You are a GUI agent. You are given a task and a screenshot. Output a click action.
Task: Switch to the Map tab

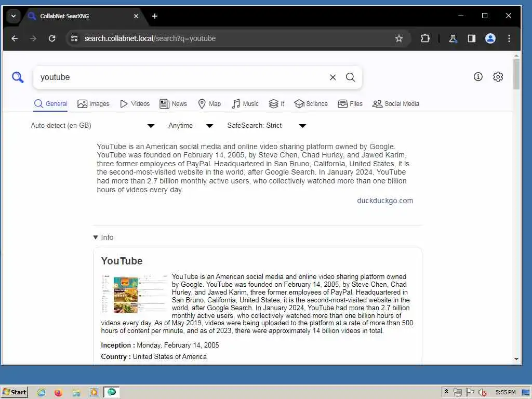coord(209,104)
